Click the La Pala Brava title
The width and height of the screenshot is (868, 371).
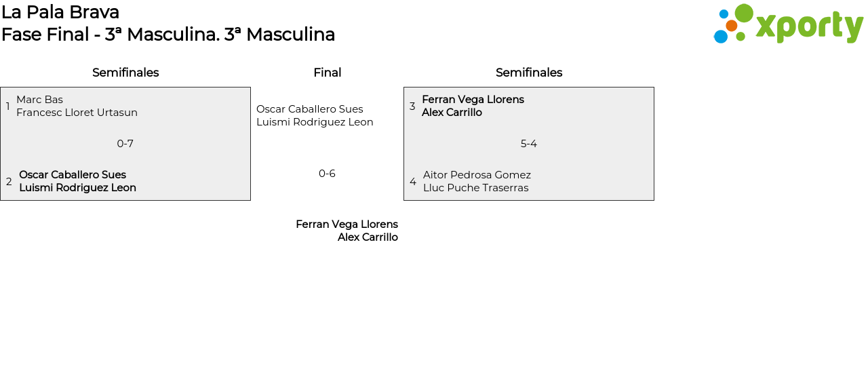(x=60, y=12)
